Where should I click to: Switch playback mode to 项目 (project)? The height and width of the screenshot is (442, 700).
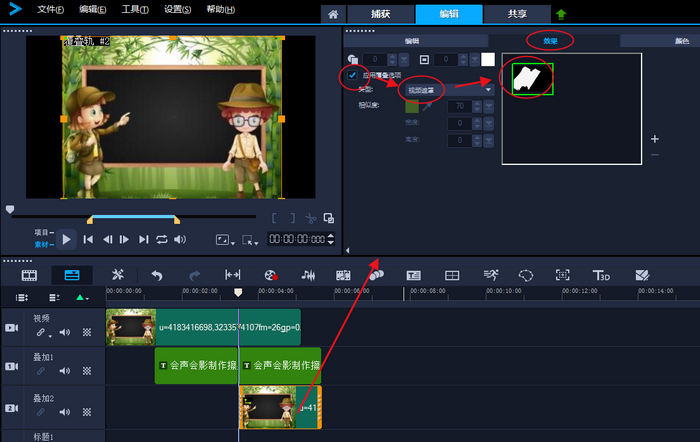pyautogui.click(x=42, y=232)
